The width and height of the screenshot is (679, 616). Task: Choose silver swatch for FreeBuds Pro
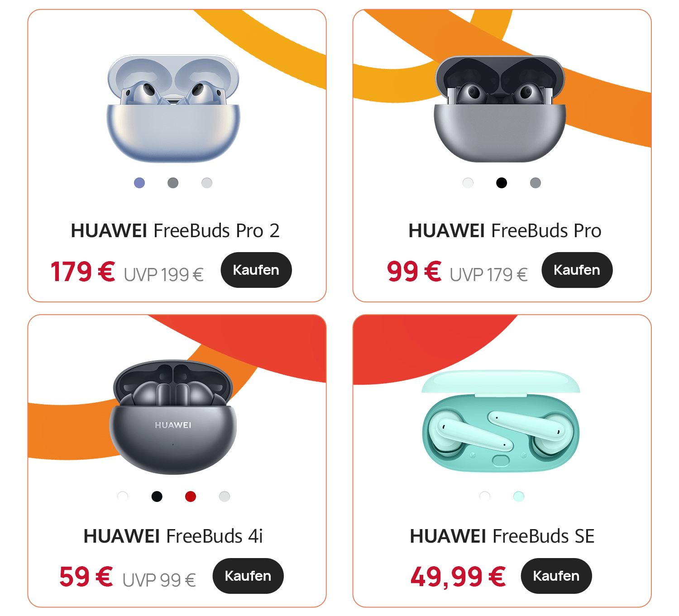click(x=536, y=183)
